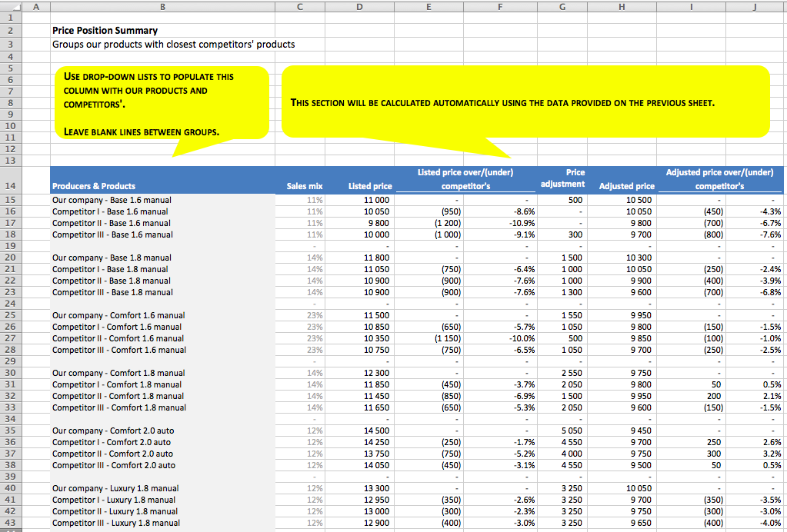Click adjusted price 10 300 in row 20
This screenshot has height=532, width=787.
tap(639, 258)
